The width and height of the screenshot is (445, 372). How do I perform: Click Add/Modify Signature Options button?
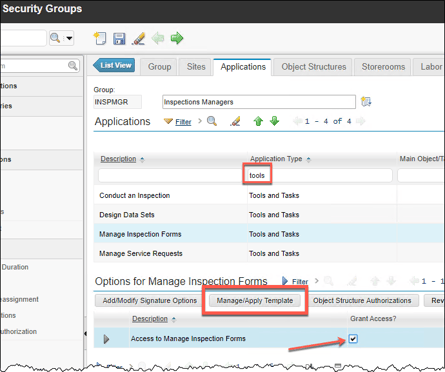[x=149, y=301]
